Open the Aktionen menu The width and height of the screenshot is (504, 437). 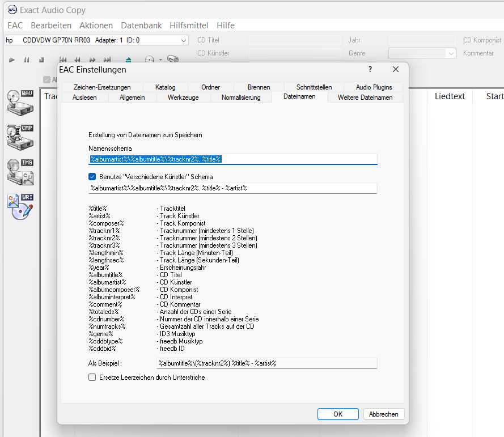(96, 26)
